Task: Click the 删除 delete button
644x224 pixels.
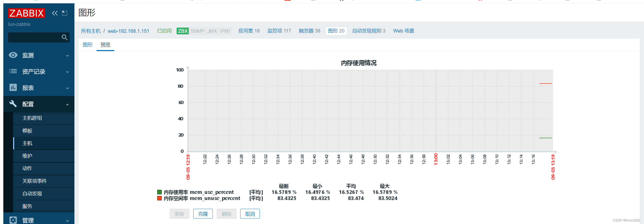Action: pos(227,214)
